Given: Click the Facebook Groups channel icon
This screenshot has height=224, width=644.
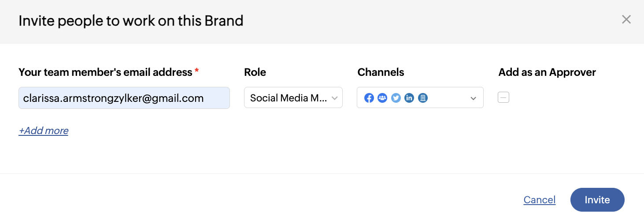Looking at the screenshot, I should coord(382,98).
